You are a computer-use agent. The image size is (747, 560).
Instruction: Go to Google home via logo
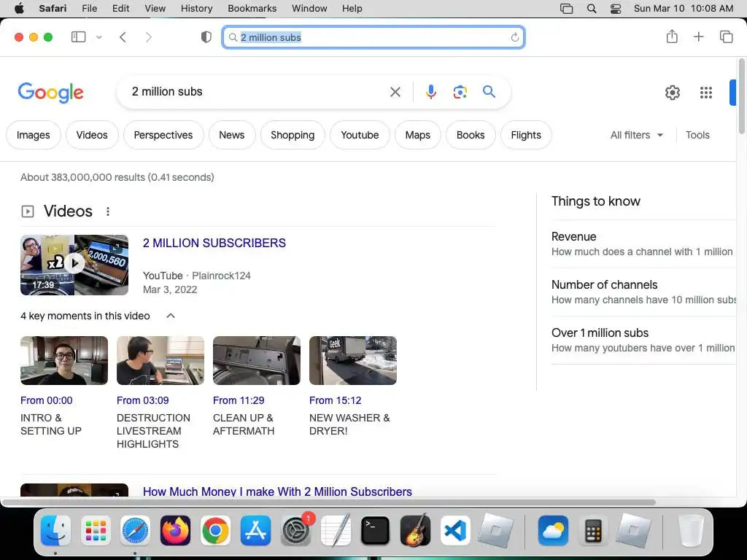point(50,92)
